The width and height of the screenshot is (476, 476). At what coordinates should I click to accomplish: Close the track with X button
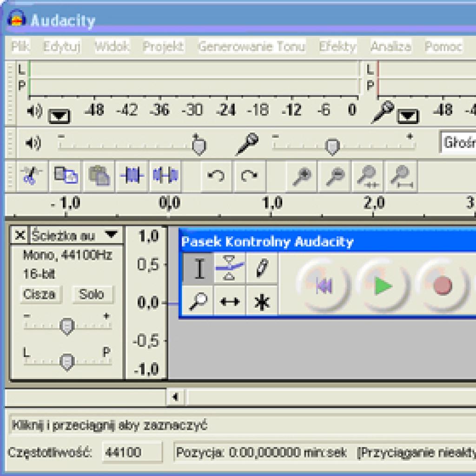(x=20, y=235)
